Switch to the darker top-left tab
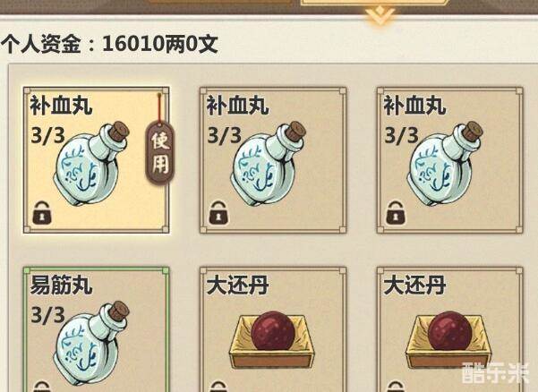Screen dimensions: 538x392 coord(219,2)
